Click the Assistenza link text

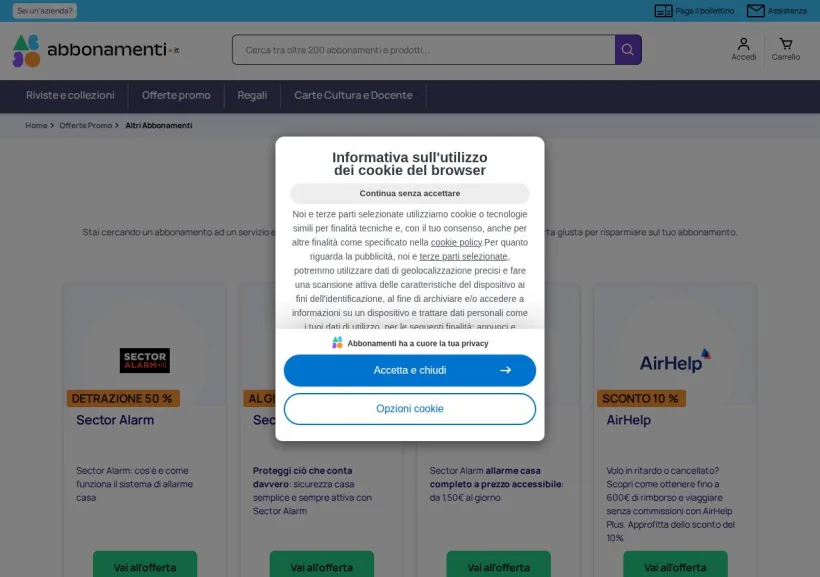coord(787,10)
